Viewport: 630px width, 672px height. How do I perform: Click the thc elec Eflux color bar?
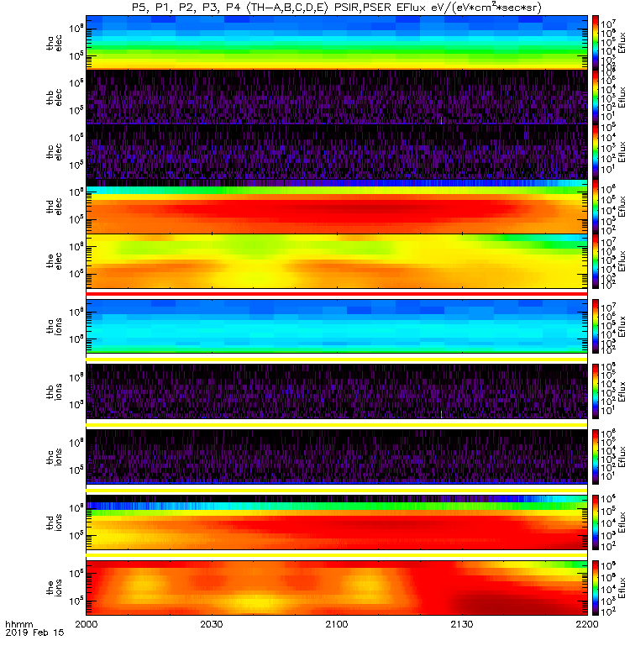[596, 152]
